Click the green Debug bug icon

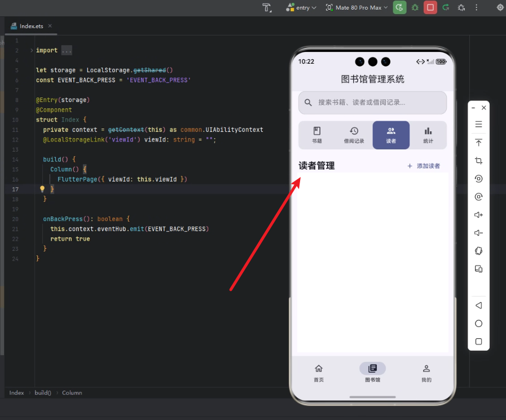[x=415, y=7]
